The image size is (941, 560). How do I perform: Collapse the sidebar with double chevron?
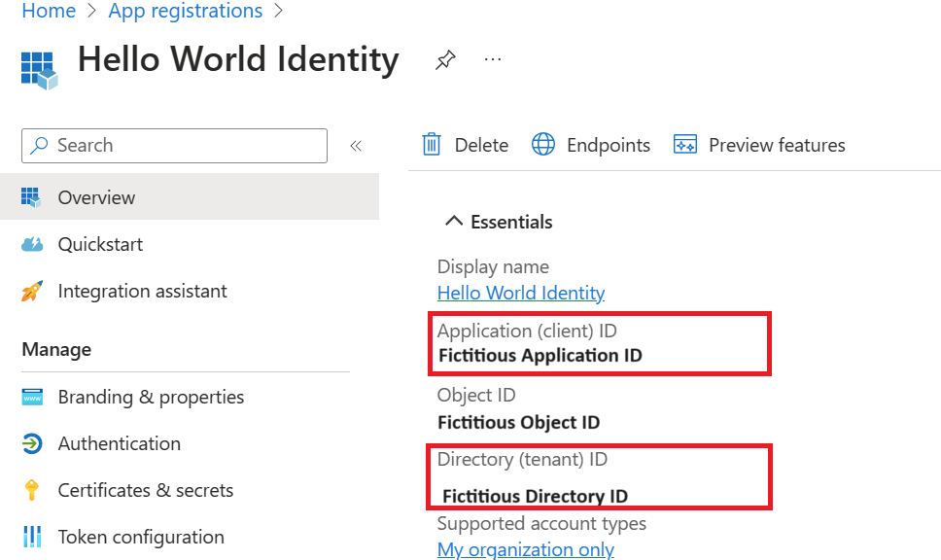(x=356, y=145)
